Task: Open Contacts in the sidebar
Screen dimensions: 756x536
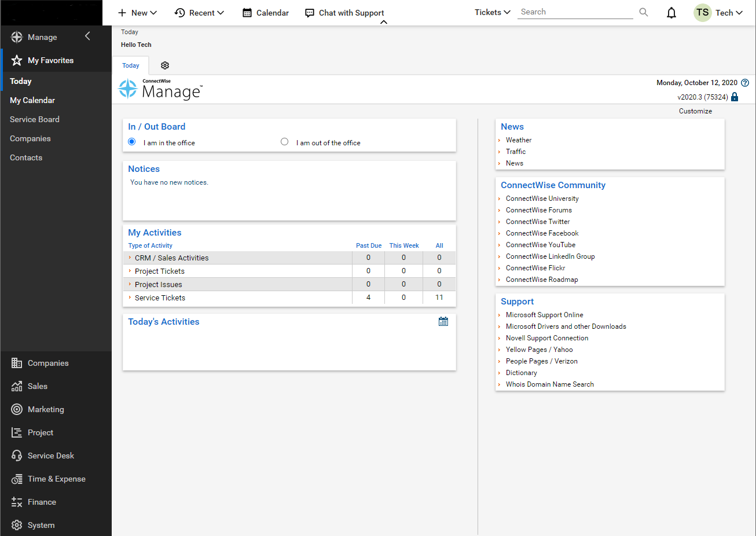Action: pos(26,157)
